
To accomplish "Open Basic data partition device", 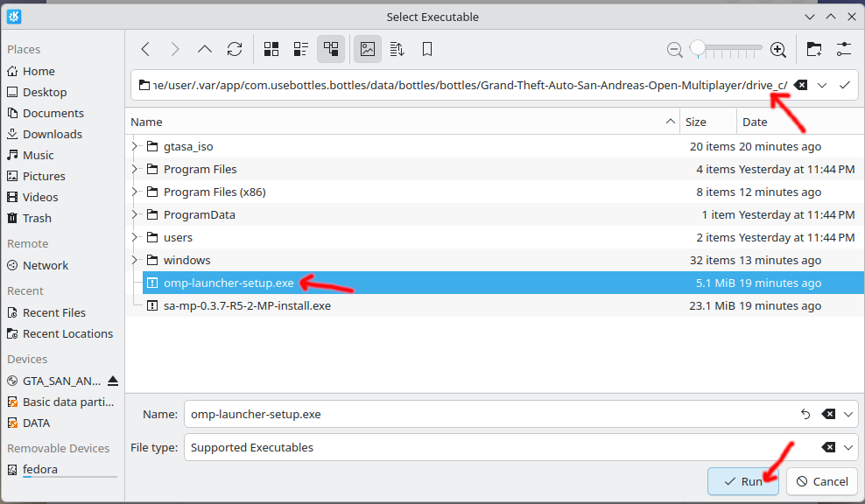I will (62, 402).
